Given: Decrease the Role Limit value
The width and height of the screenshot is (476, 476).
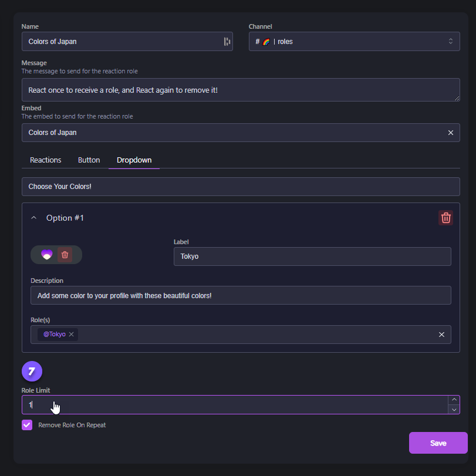Looking at the screenshot, I should 454,410.
